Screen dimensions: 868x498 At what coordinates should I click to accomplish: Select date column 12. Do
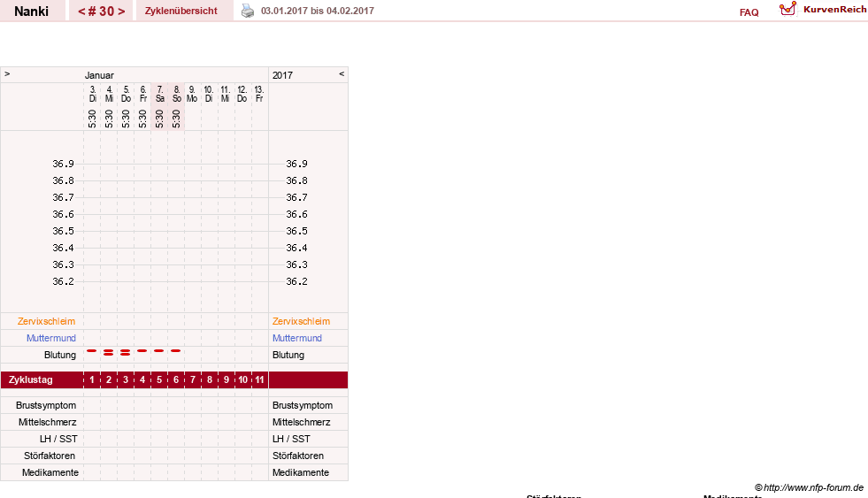242,94
